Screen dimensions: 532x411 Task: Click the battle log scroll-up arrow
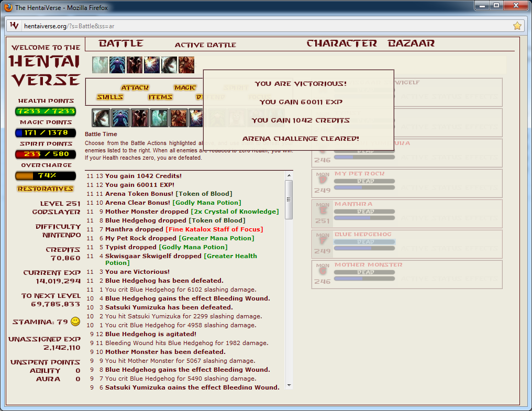pyautogui.click(x=289, y=175)
